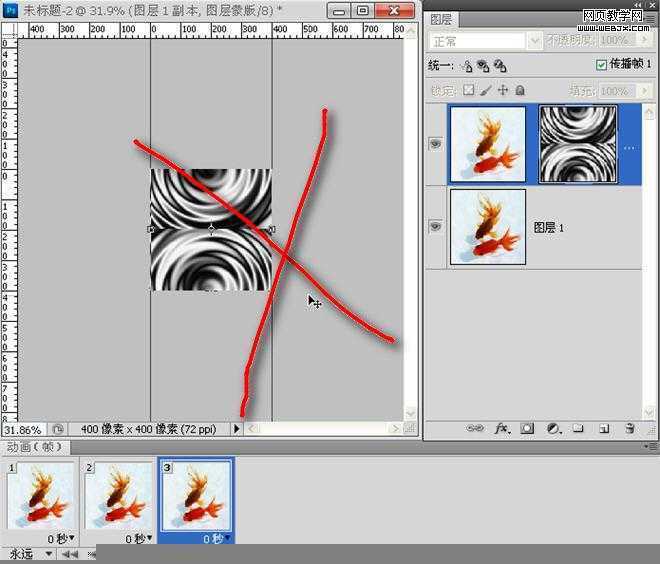Select the 图层 1 layer thumbnail
Screen dimensions: 660x564
(488, 226)
